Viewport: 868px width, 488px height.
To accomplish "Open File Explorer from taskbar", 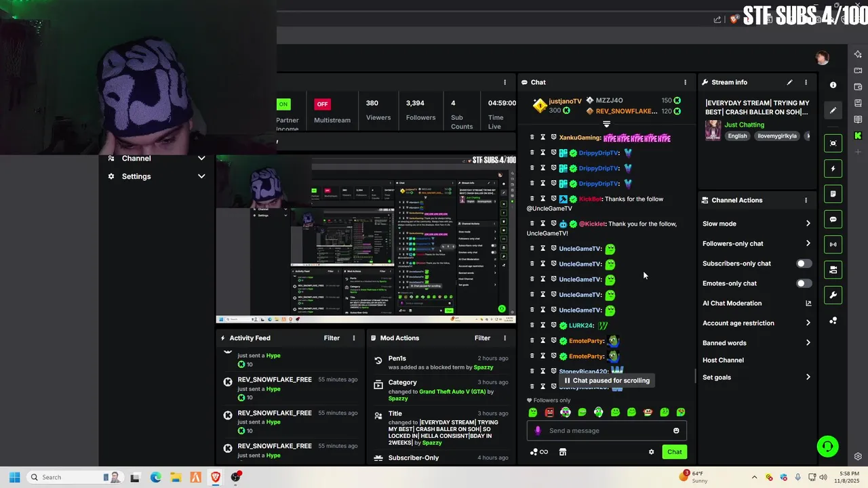I will pyautogui.click(x=176, y=477).
